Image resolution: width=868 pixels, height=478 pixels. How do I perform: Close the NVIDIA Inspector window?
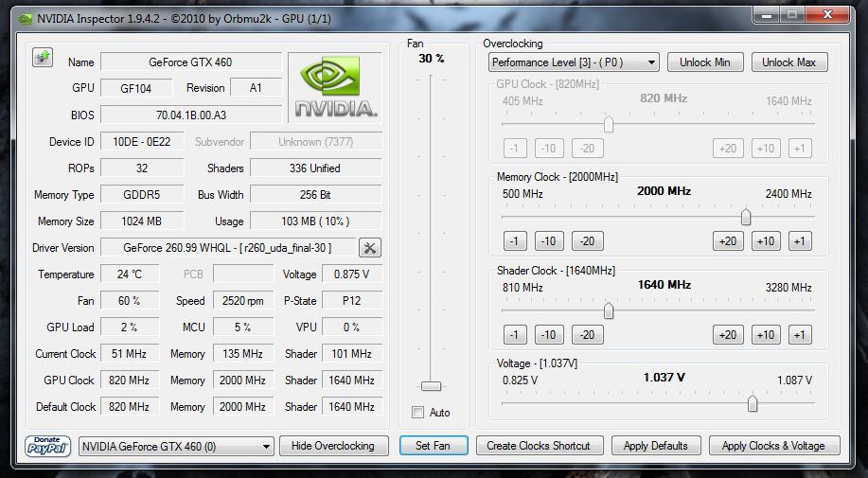pos(827,15)
